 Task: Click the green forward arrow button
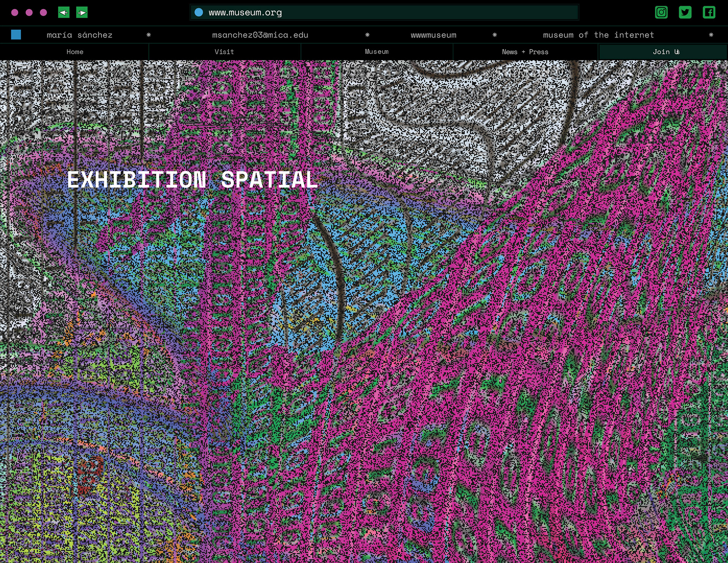[x=82, y=13]
